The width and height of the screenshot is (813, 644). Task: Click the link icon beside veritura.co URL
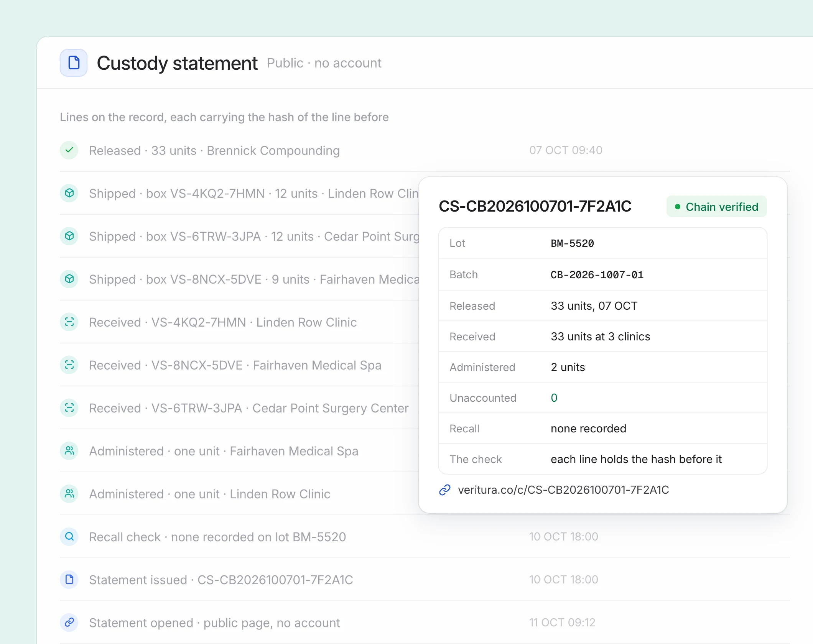point(445,490)
